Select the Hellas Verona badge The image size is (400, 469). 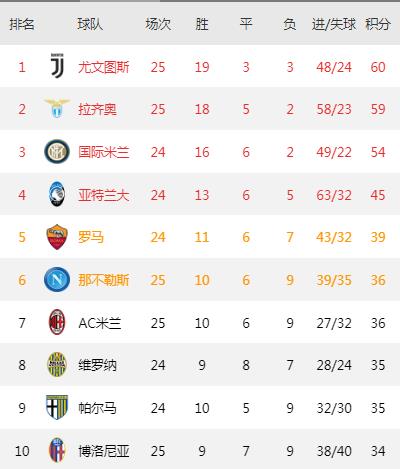[57, 364]
